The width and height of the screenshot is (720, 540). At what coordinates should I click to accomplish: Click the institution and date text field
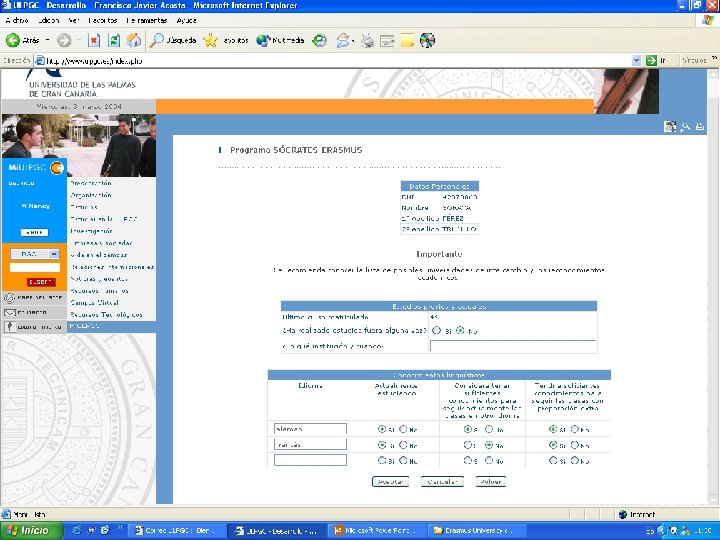coord(513,346)
